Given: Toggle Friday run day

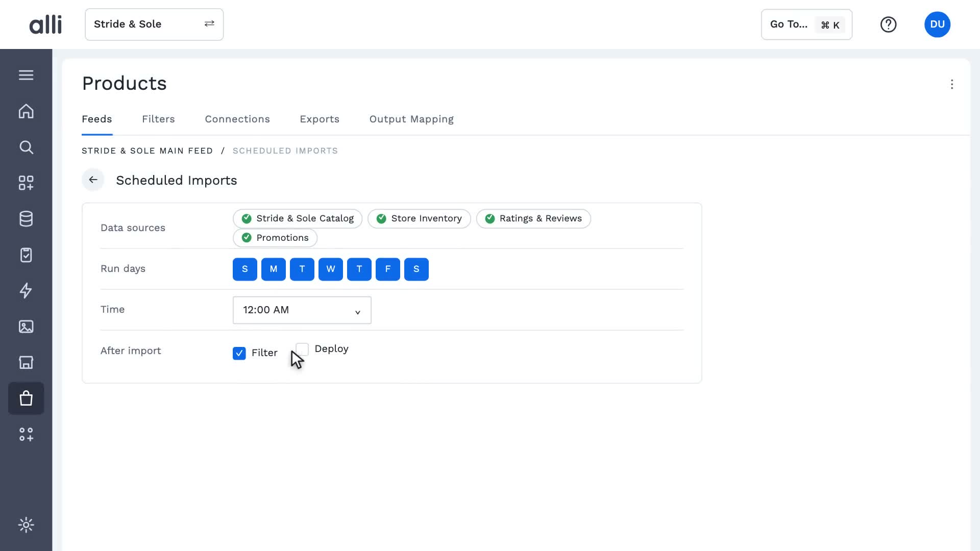Looking at the screenshot, I should (x=388, y=269).
